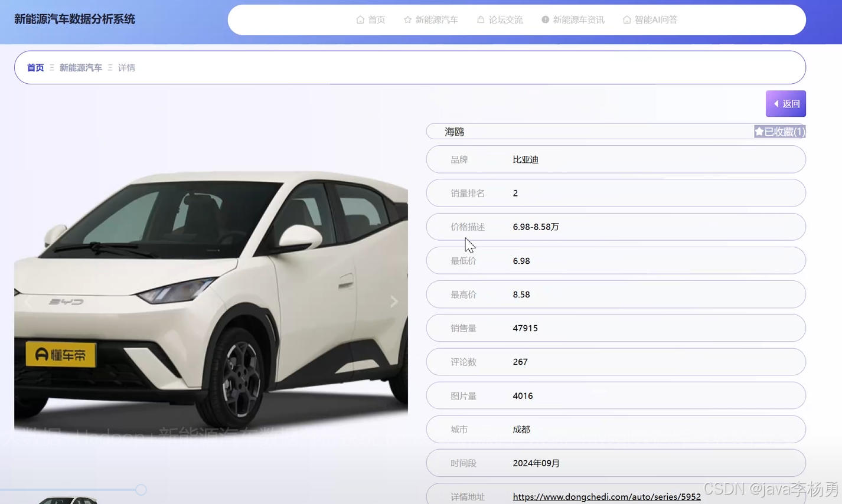The width and height of the screenshot is (842, 504).
Task: Click the star icon beside 新能源汽车 in nav
Action: pos(407,20)
